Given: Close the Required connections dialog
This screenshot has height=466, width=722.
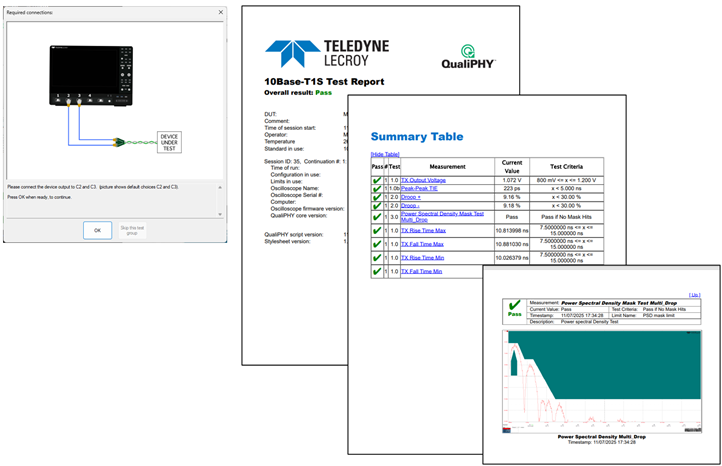Looking at the screenshot, I should [221, 12].
